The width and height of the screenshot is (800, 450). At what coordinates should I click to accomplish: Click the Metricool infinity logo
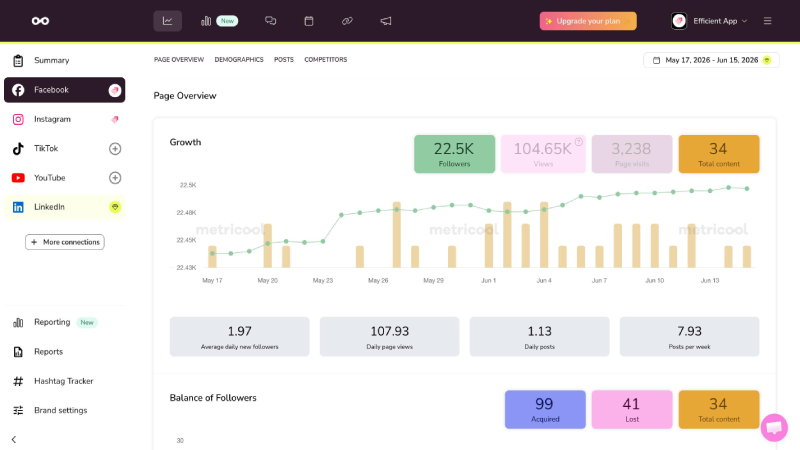(x=40, y=21)
